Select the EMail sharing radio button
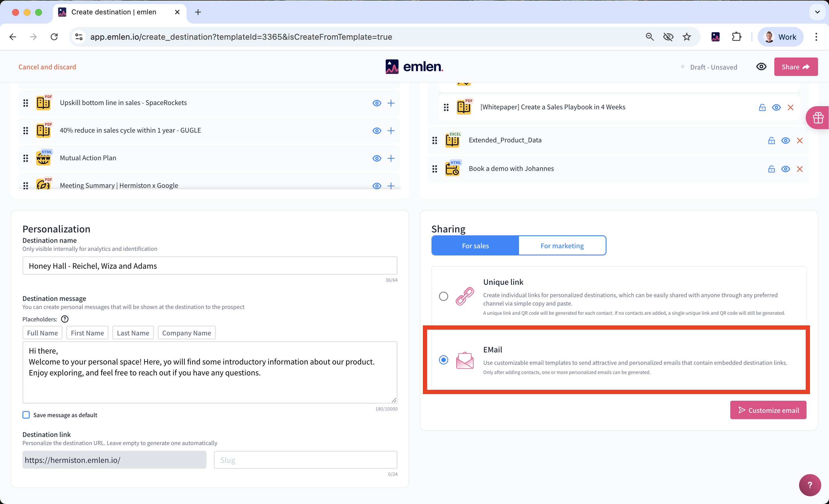This screenshot has width=829, height=504. pyautogui.click(x=444, y=360)
